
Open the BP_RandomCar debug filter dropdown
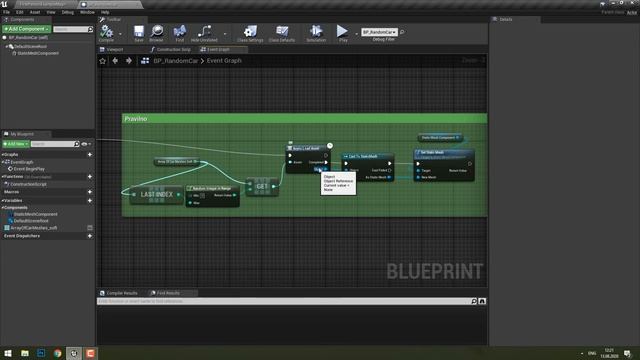[379, 32]
